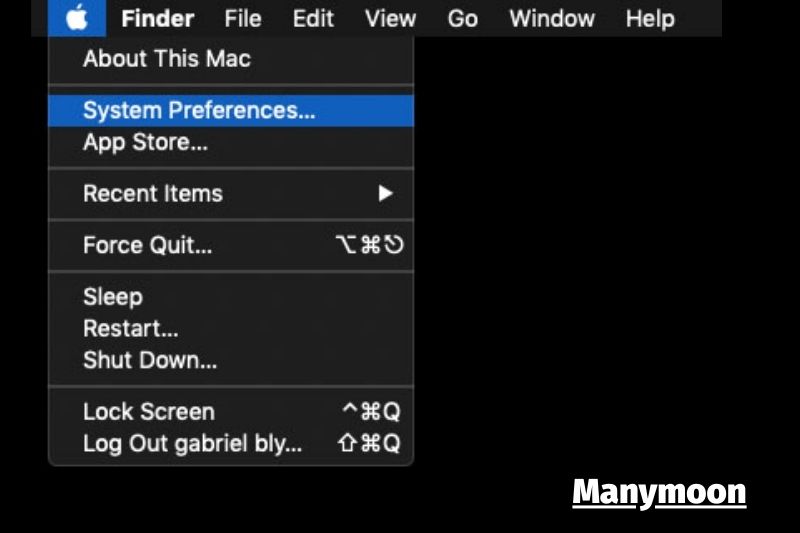
Task: Open the Finder menu
Action: click(x=158, y=19)
